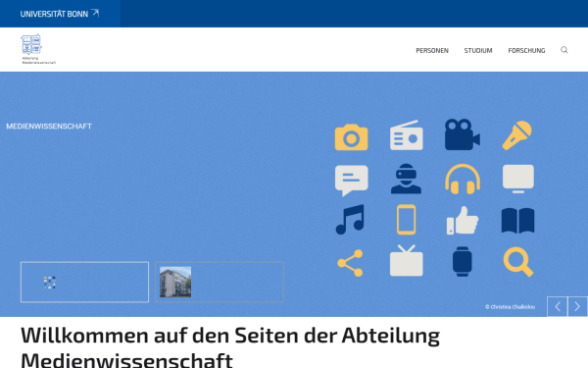Click the "Willkommen auf den Seiten" heading
Viewport: 588px width, 368px height.
tap(230, 347)
